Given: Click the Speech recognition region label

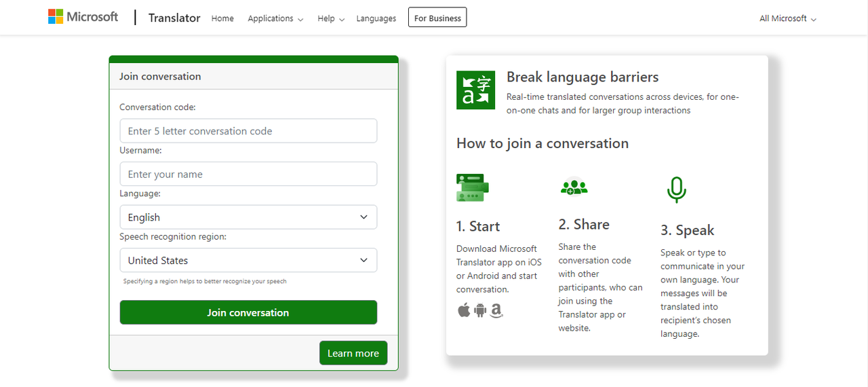Looking at the screenshot, I should (x=173, y=236).
